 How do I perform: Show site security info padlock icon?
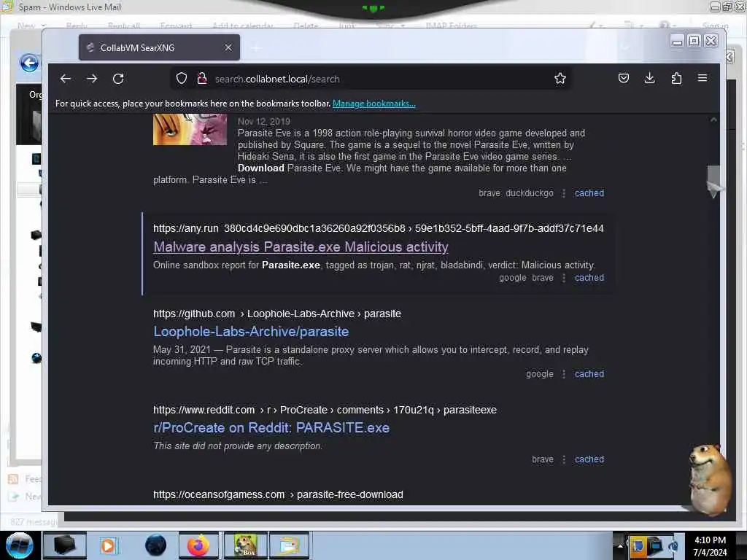click(202, 79)
